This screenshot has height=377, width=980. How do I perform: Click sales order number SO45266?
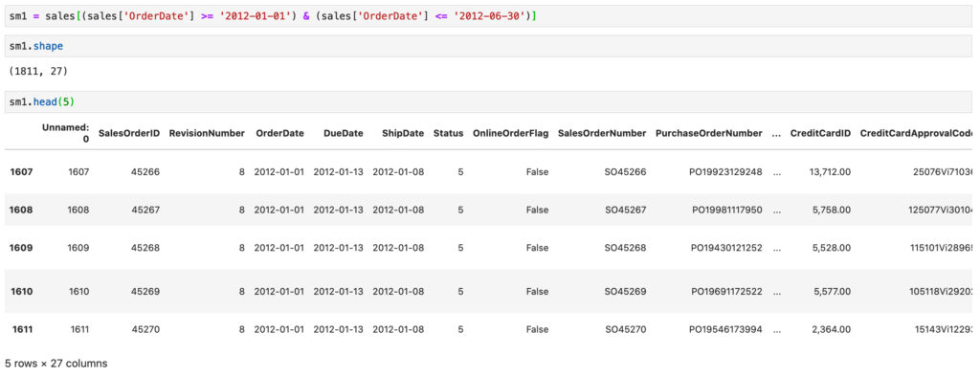click(x=625, y=172)
